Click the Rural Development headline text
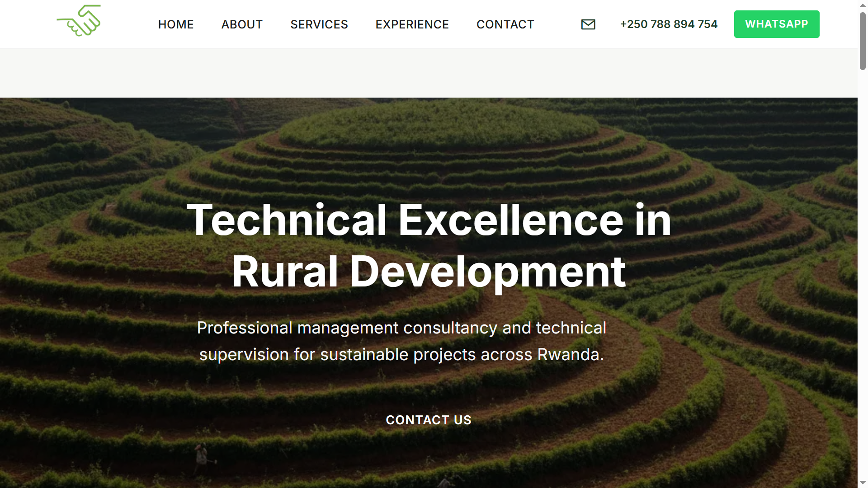The image size is (868, 488). point(429,272)
